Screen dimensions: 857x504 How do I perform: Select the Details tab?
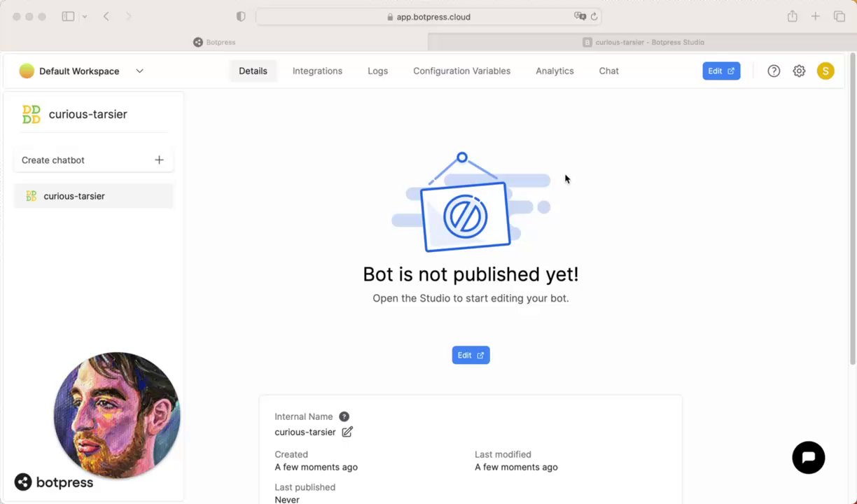[253, 71]
